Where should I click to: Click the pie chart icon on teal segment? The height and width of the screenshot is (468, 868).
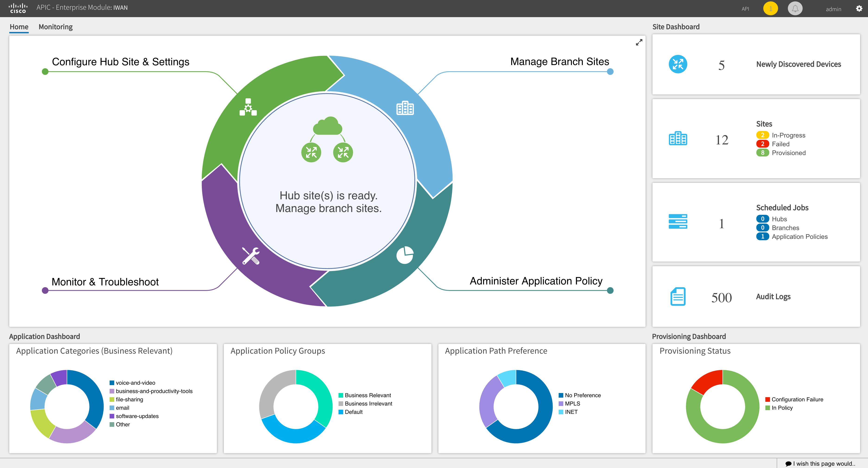pos(405,255)
